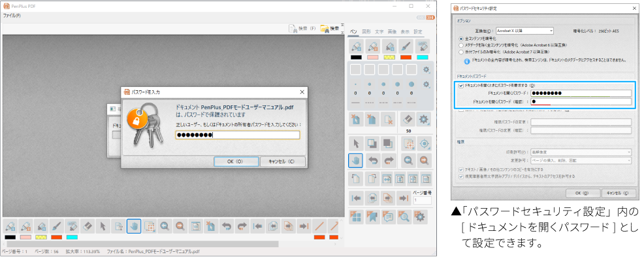Switch to the 表示 tab

tap(404, 31)
